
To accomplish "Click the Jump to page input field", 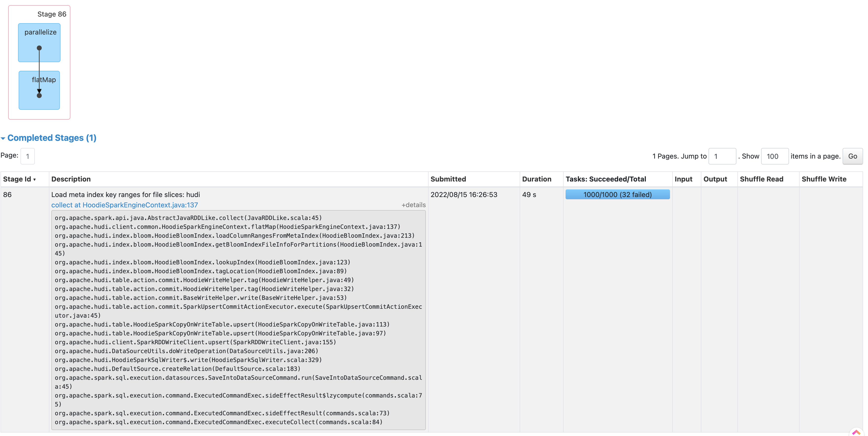I will (722, 156).
